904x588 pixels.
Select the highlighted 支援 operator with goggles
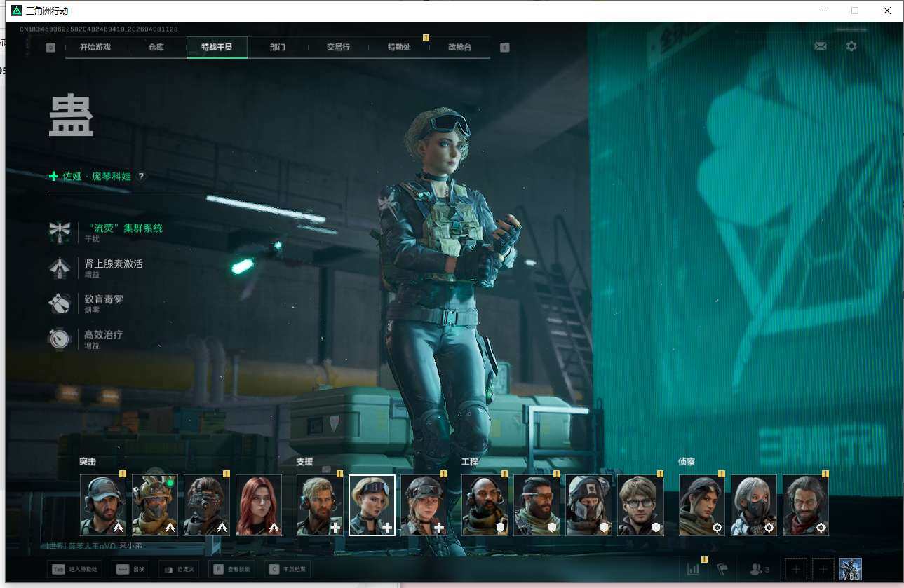[x=372, y=505]
